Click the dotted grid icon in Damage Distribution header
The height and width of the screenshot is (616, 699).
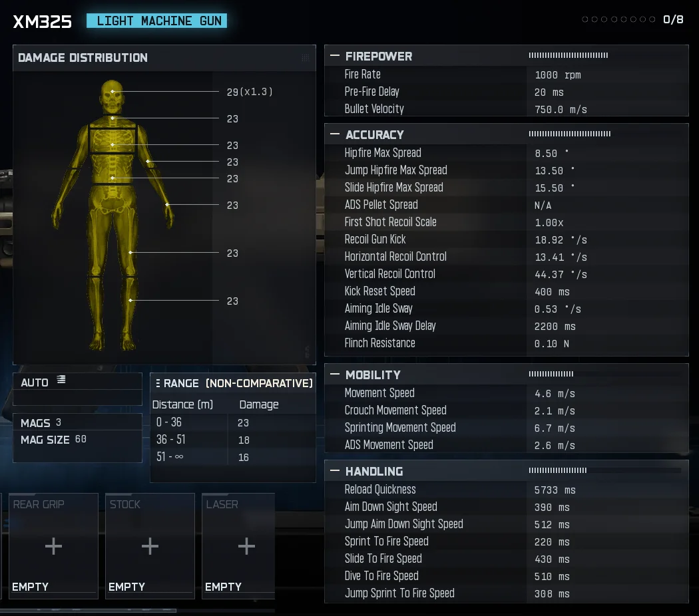(x=306, y=58)
